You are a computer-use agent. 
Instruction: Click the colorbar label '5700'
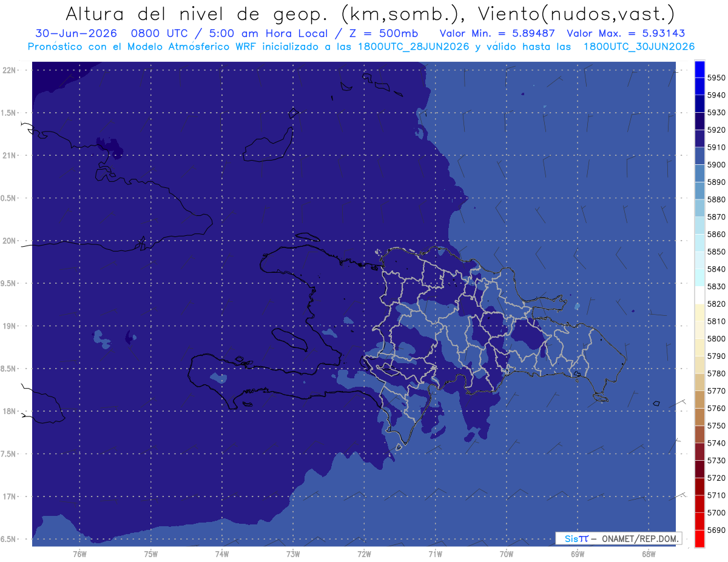coord(716,512)
